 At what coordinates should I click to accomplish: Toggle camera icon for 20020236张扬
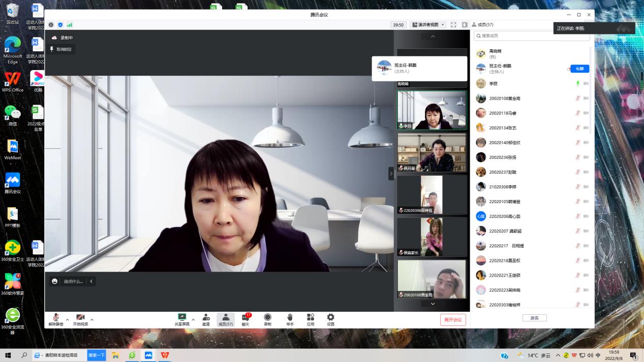coord(586,157)
